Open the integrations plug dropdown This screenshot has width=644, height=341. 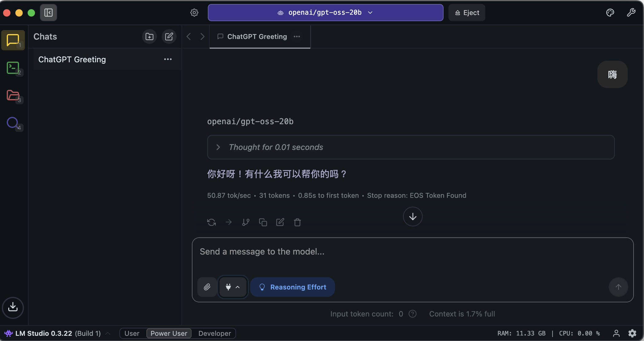233,287
